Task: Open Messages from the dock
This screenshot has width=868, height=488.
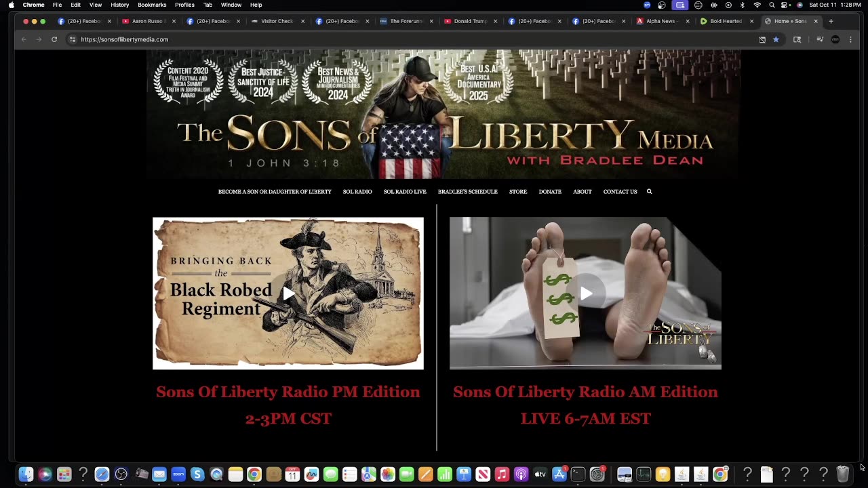Action: coord(330,474)
